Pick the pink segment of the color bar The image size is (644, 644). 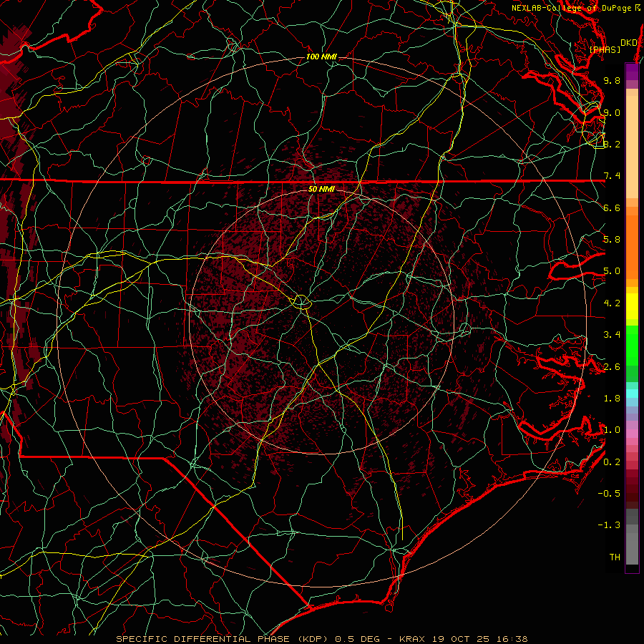(x=632, y=434)
